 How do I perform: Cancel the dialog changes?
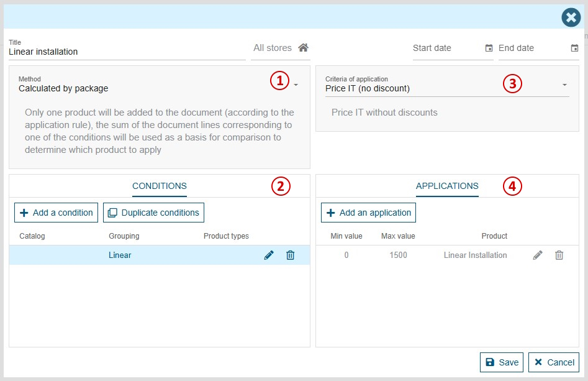click(x=554, y=362)
